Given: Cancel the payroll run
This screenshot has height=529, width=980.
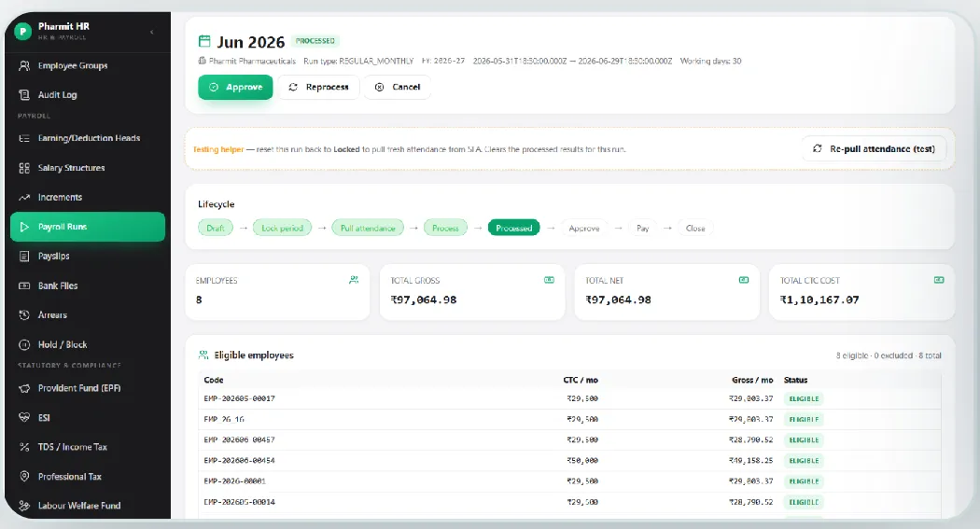Looking at the screenshot, I should (399, 88).
